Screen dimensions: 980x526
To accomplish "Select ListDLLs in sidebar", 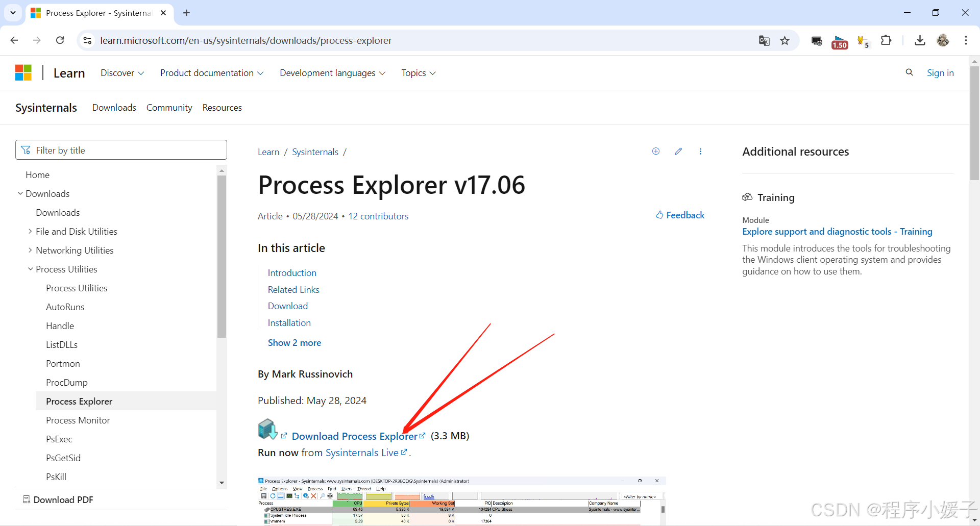I will [62, 345].
